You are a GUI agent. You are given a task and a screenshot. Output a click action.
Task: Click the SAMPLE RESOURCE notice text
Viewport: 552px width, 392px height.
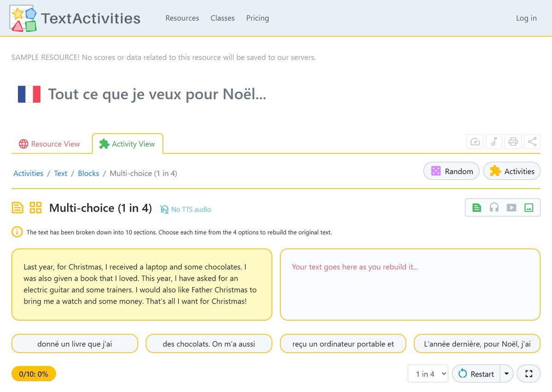(x=163, y=58)
